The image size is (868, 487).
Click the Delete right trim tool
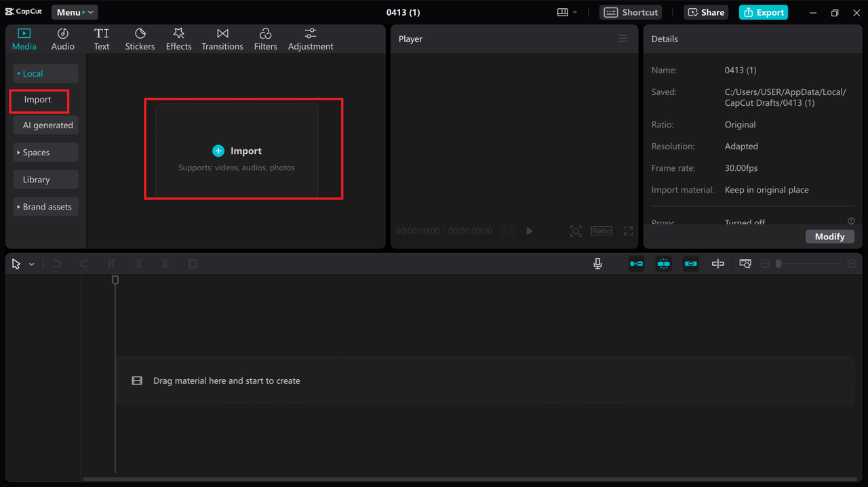[x=165, y=264]
